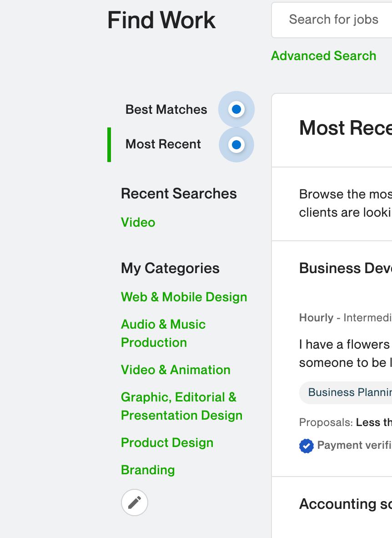Re-run the recent search 'Video'
Viewport: 392px width, 538px height.
138,223
